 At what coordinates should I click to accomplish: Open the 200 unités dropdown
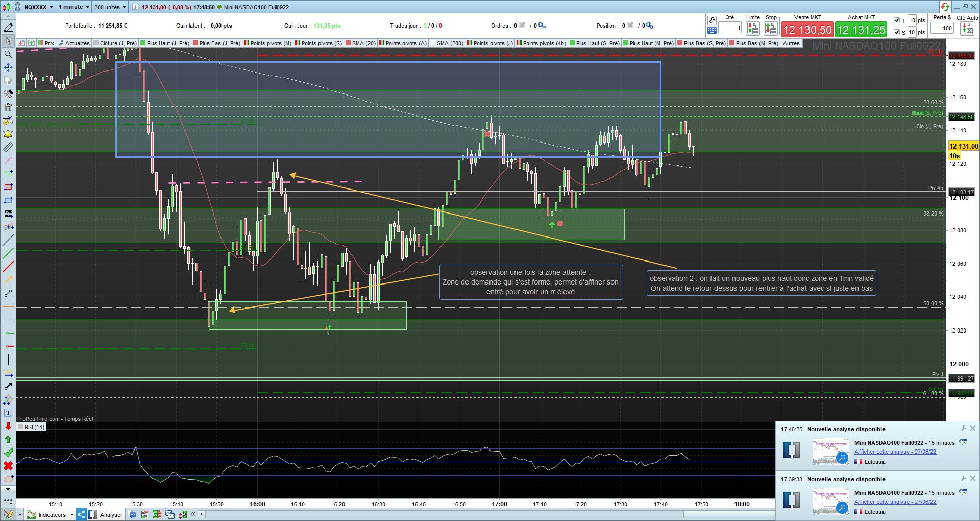click(110, 7)
